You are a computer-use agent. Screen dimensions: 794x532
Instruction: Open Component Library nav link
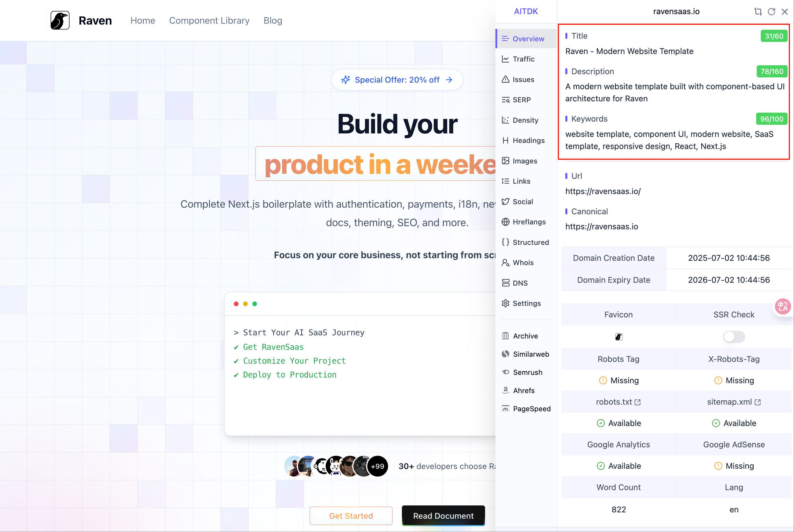click(x=209, y=21)
